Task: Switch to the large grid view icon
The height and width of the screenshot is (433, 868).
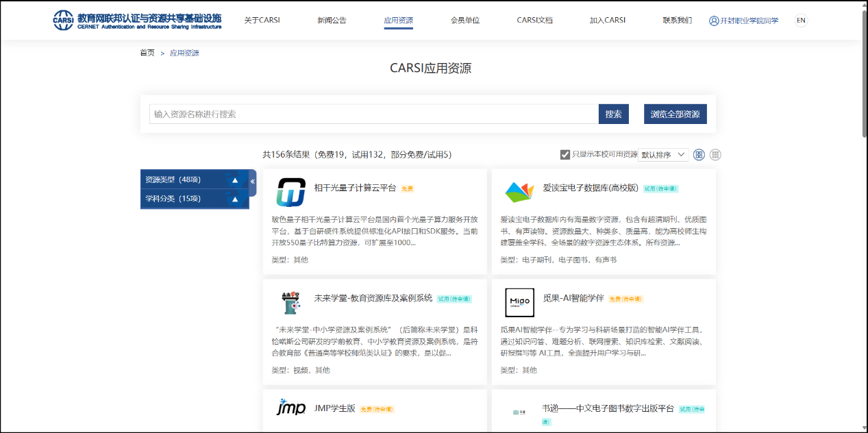Action: (x=699, y=155)
